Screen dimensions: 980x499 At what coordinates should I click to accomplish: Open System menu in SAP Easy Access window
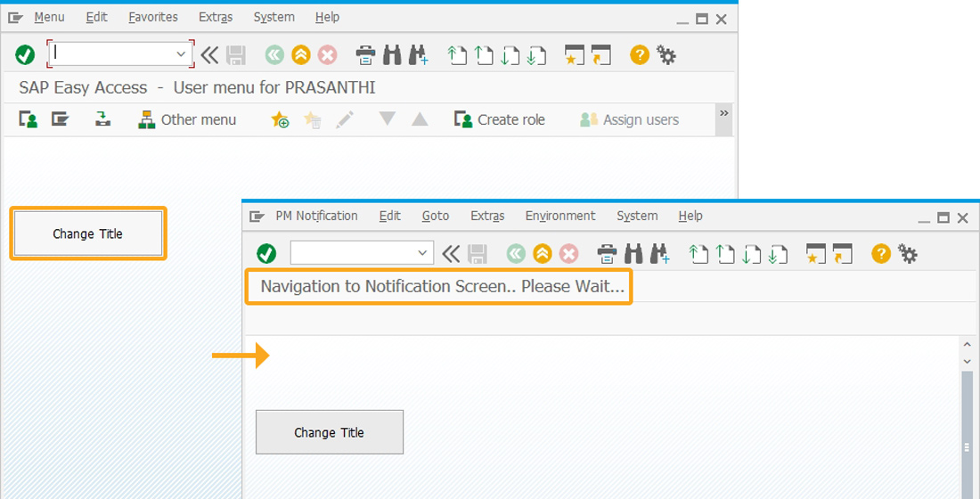274,18
